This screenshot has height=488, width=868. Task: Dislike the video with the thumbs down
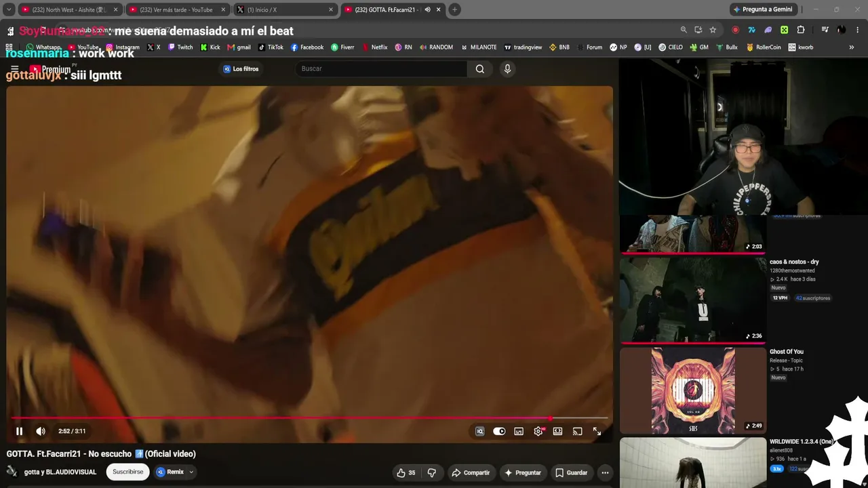431,472
